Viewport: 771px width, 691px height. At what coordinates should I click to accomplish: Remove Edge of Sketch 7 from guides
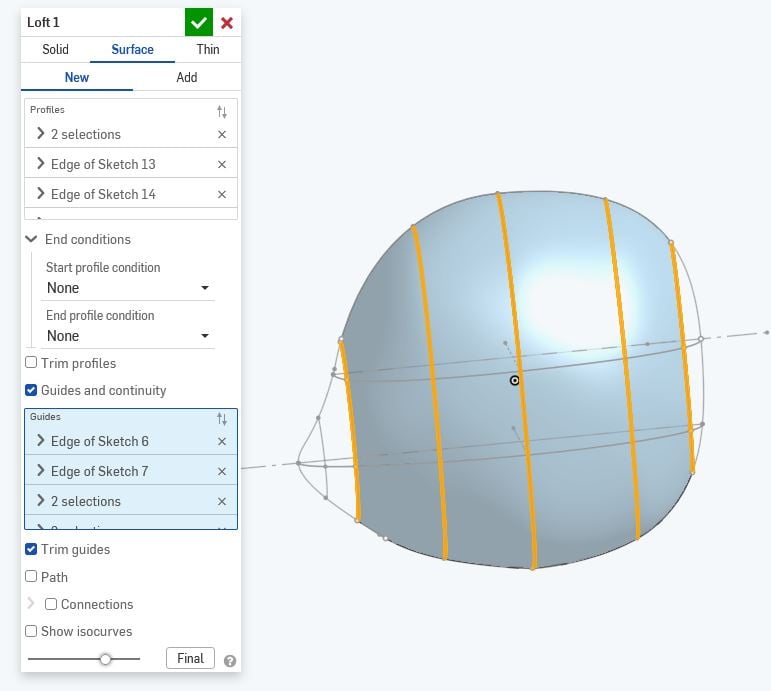pos(222,472)
